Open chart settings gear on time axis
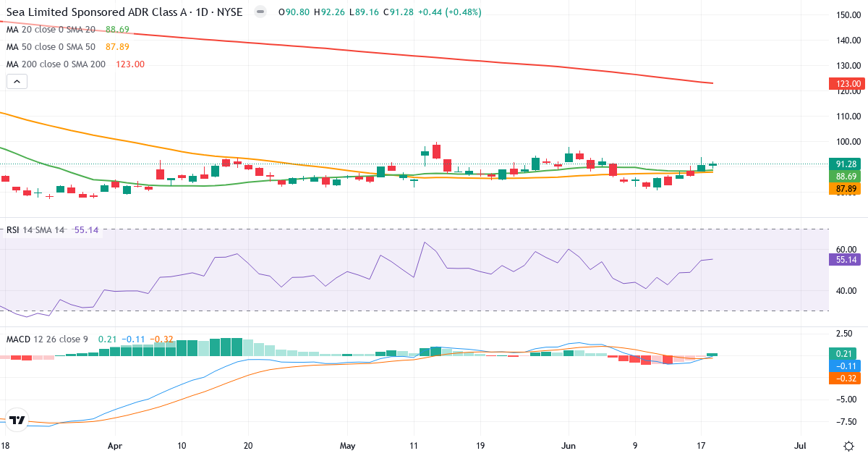 pos(848,445)
